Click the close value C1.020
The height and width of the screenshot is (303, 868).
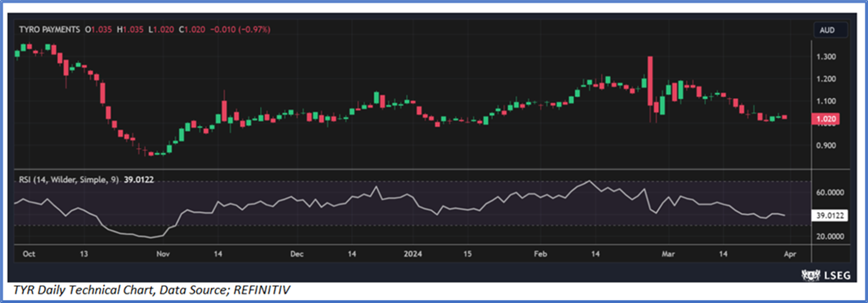coord(192,29)
